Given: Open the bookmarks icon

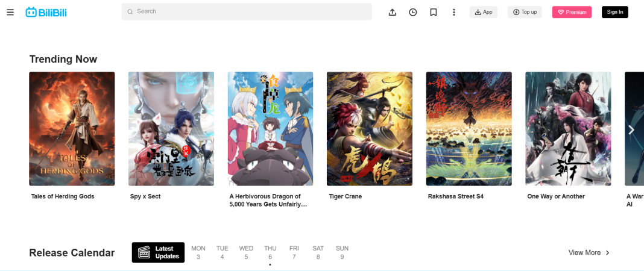Looking at the screenshot, I should click(x=434, y=12).
